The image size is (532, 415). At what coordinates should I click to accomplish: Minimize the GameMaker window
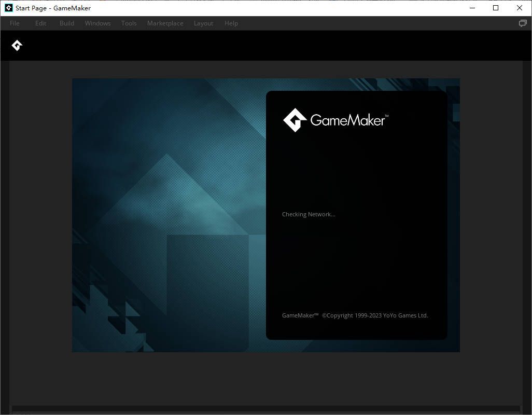pyautogui.click(x=472, y=8)
